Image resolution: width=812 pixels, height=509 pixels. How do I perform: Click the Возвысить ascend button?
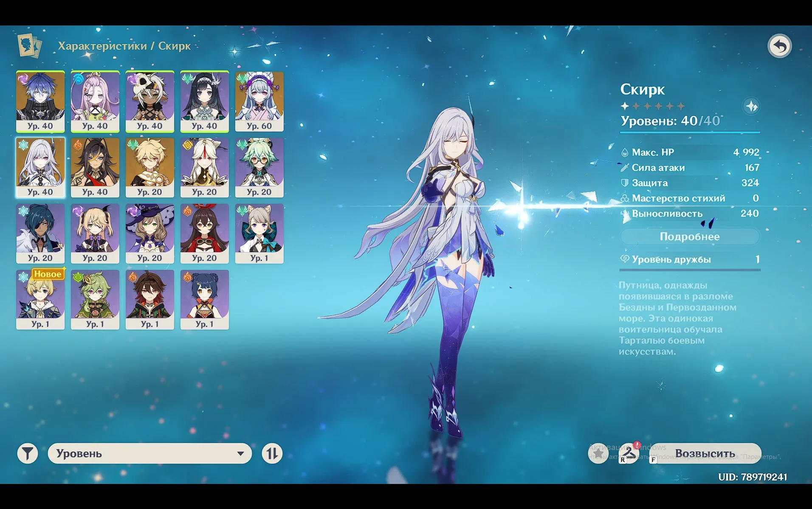705,453
